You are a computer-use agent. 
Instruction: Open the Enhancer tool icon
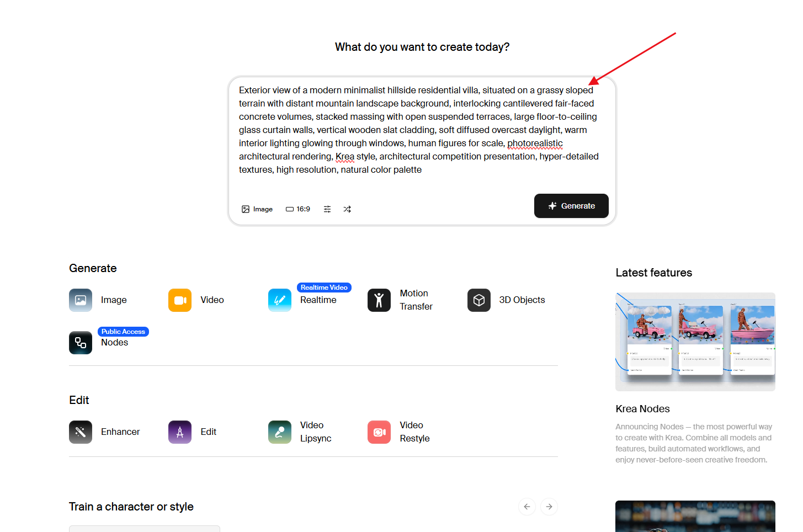(81, 432)
